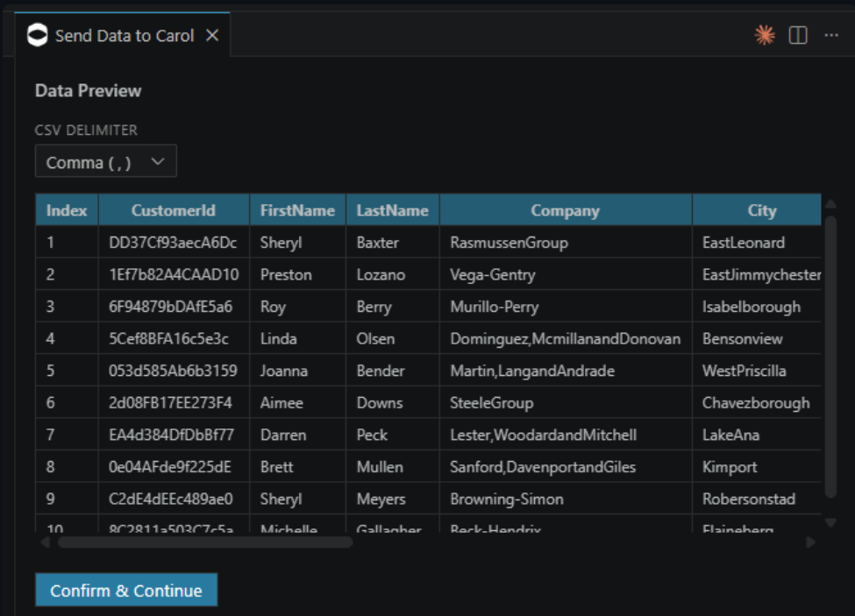855x616 pixels.
Task: Click company Lester,WoodardandMitchell
Action: (x=544, y=435)
